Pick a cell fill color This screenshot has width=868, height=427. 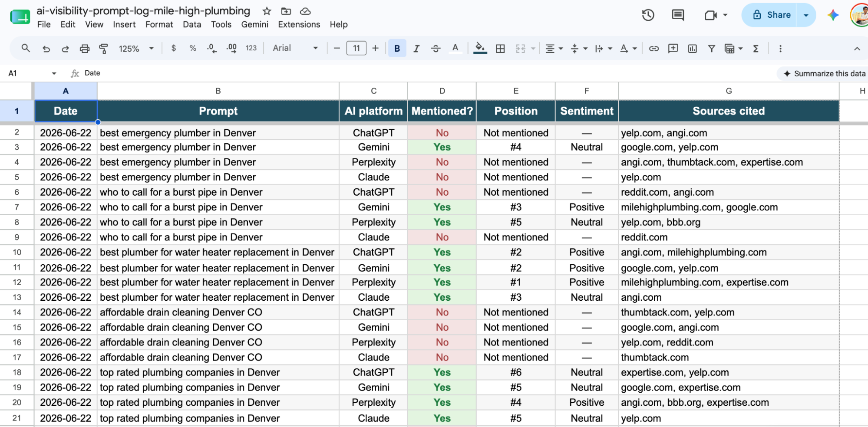click(x=480, y=48)
